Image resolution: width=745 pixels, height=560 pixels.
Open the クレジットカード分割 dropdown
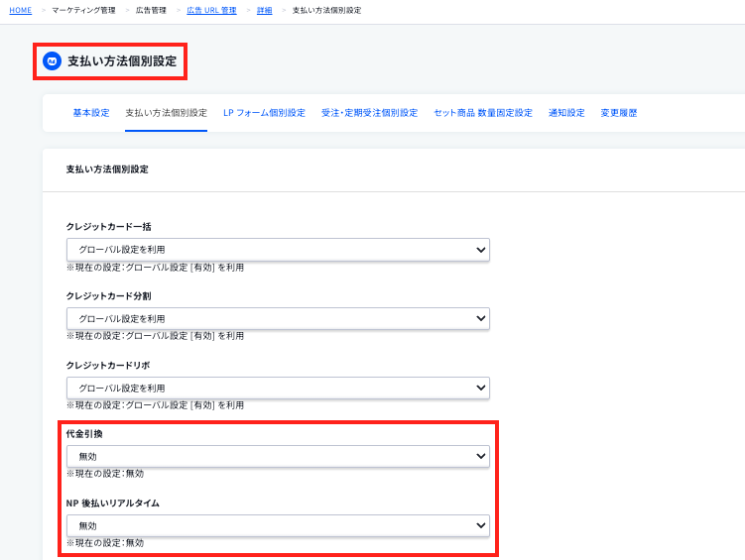click(x=278, y=318)
